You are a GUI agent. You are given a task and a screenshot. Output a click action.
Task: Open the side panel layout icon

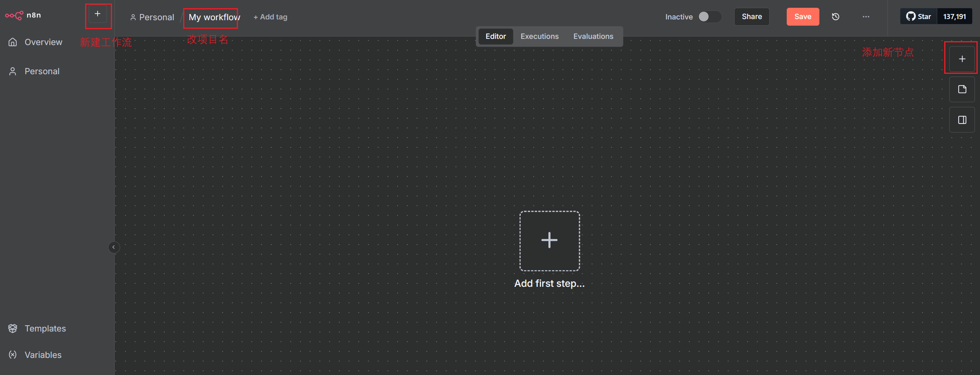[962, 120]
